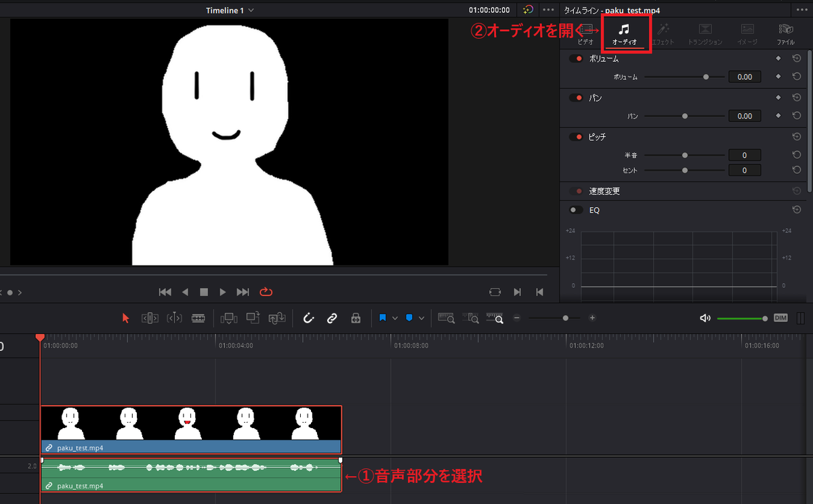Play the timeline in reverse

[x=185, y=292]
